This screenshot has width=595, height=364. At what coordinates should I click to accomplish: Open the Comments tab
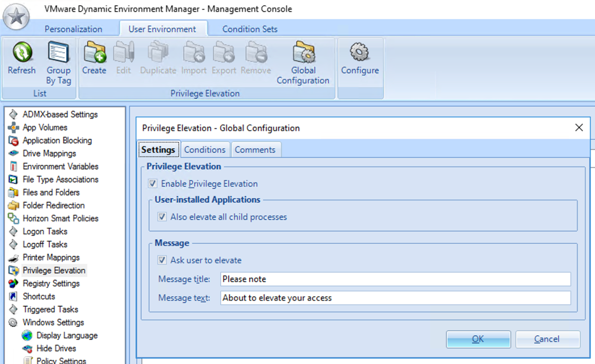tap(255, 150)
